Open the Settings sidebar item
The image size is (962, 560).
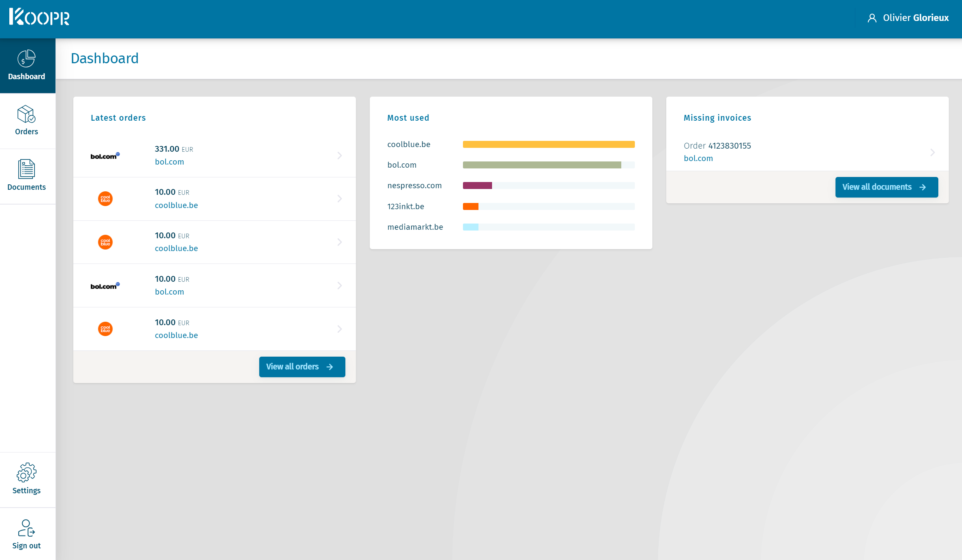(27, 479)
